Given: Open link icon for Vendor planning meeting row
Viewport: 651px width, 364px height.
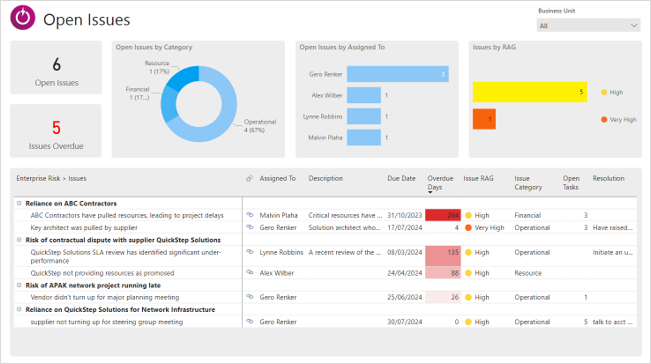Looking at the screenshot, I should (x=250, y=297).
